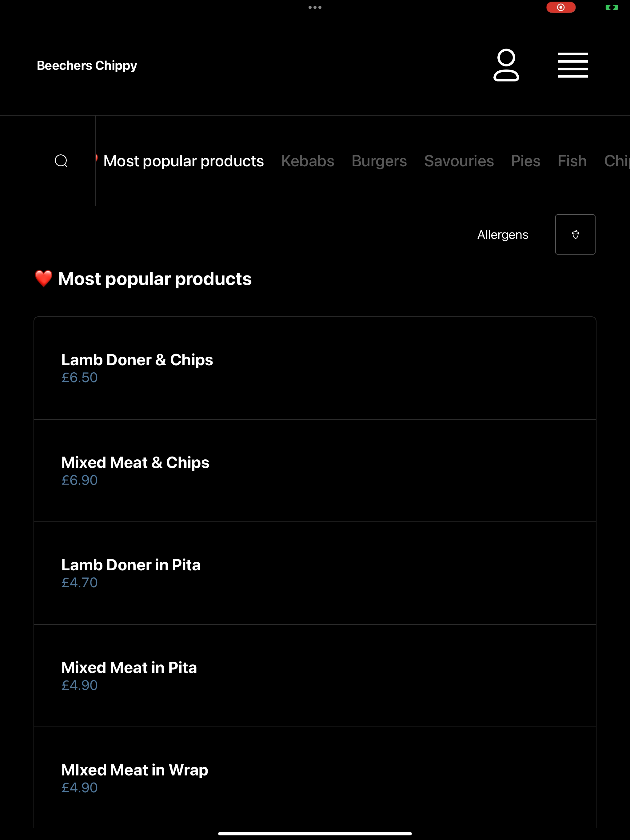Toggle the allergens filter icon button
This screenshot has width=630, height=840.
tap(575, 234)
